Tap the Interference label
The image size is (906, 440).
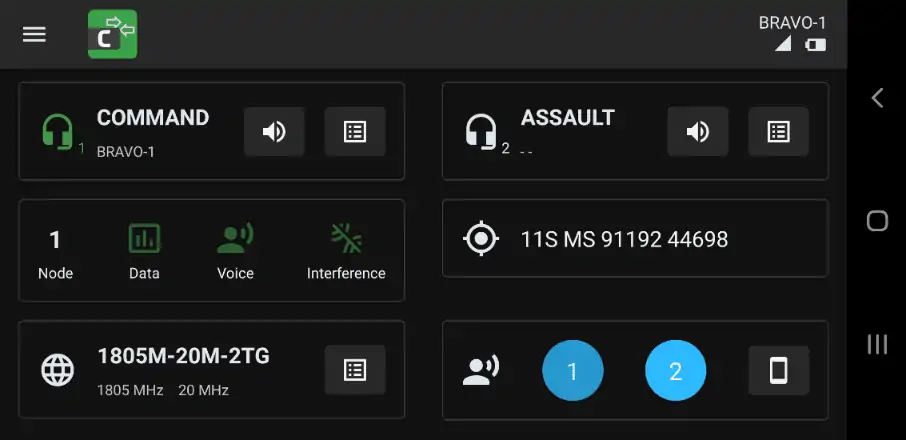(x=346, y=273)
